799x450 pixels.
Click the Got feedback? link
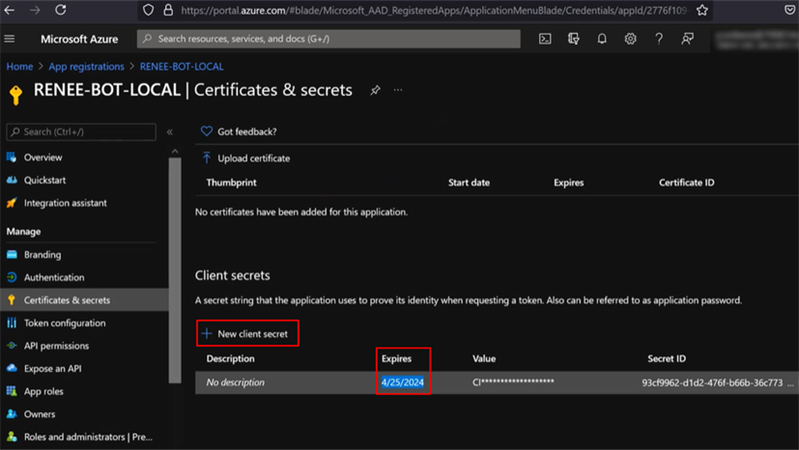tap(247, 132)
